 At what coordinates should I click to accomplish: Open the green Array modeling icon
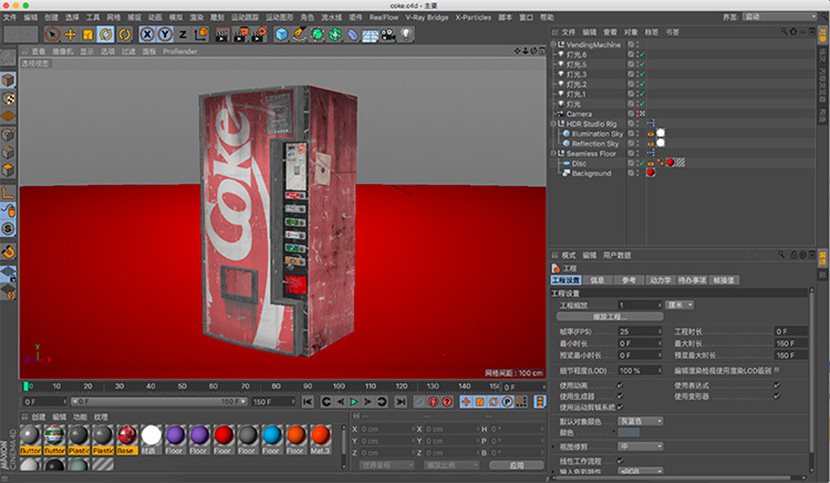tap(335, 34)
